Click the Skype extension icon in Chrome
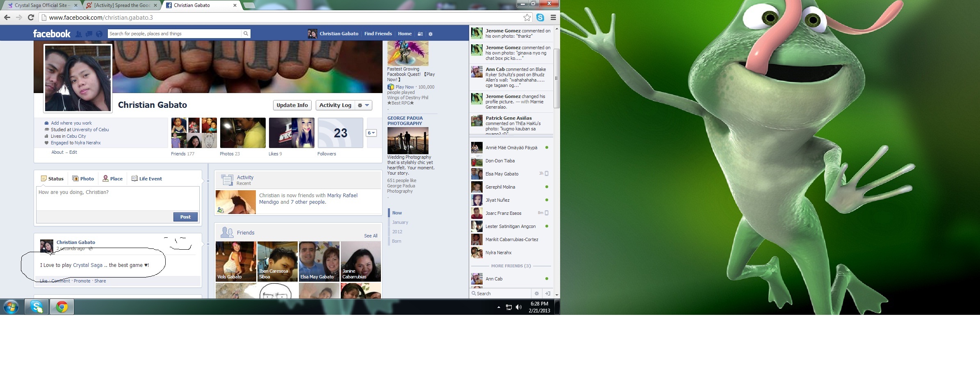Viewport: 980px width, 369px height. [x=540, y=17]
